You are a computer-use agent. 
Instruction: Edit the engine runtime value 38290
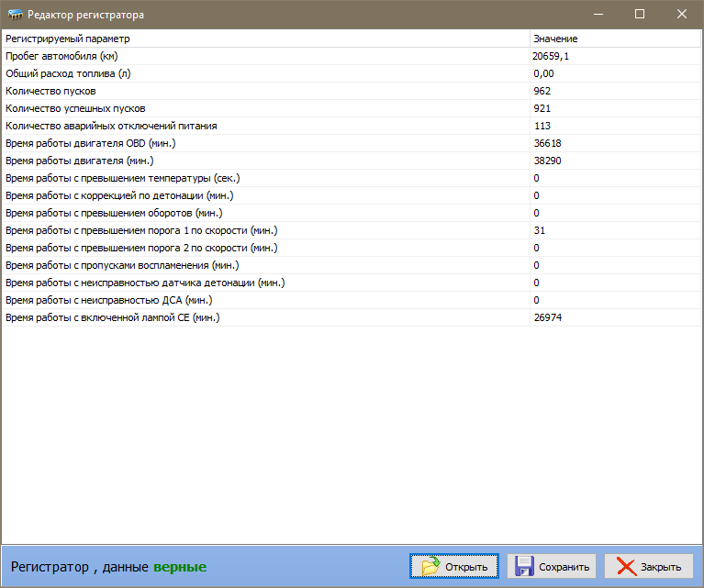[x=547, y=161]
